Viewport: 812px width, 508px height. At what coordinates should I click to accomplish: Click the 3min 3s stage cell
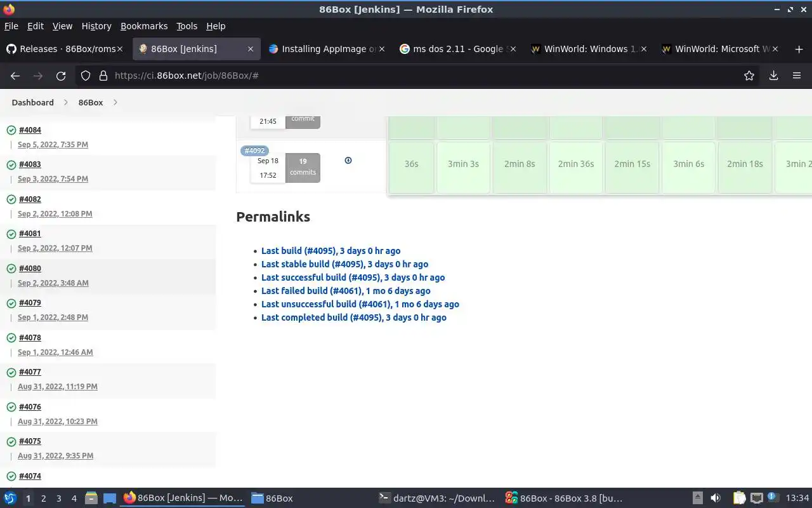[463, 167]
